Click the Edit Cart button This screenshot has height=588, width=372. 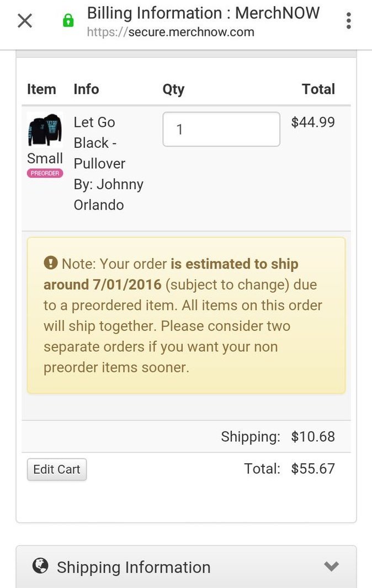pos(57,469)
